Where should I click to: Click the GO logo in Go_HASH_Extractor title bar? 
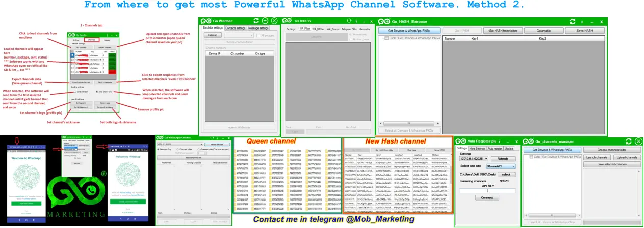pos(384,22)
